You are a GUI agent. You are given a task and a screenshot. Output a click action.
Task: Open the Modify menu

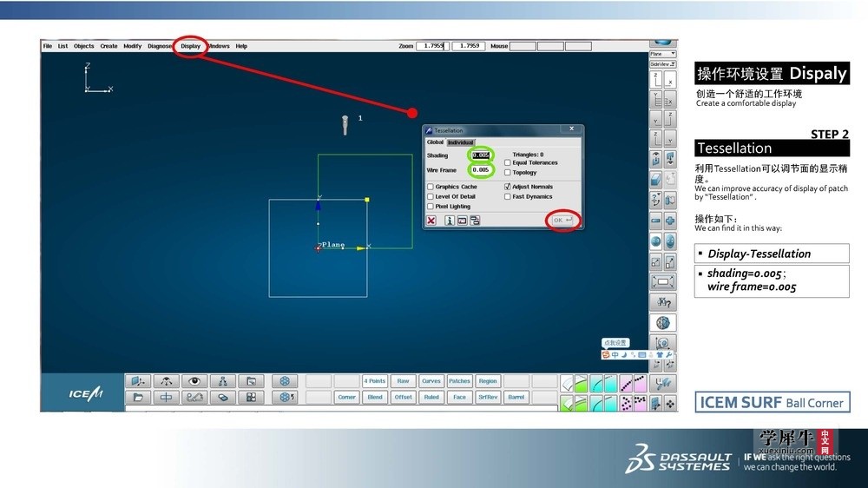click(132, 47)
